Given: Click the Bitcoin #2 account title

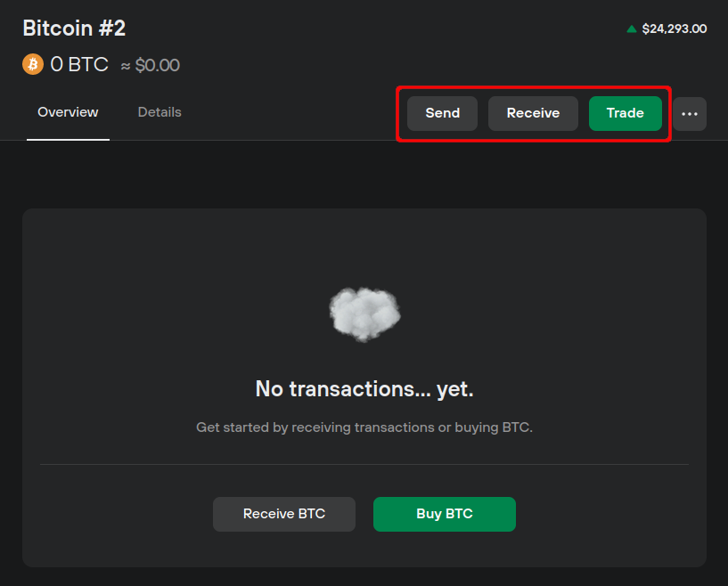Looking at the screenshot, I should pos(74,28).
